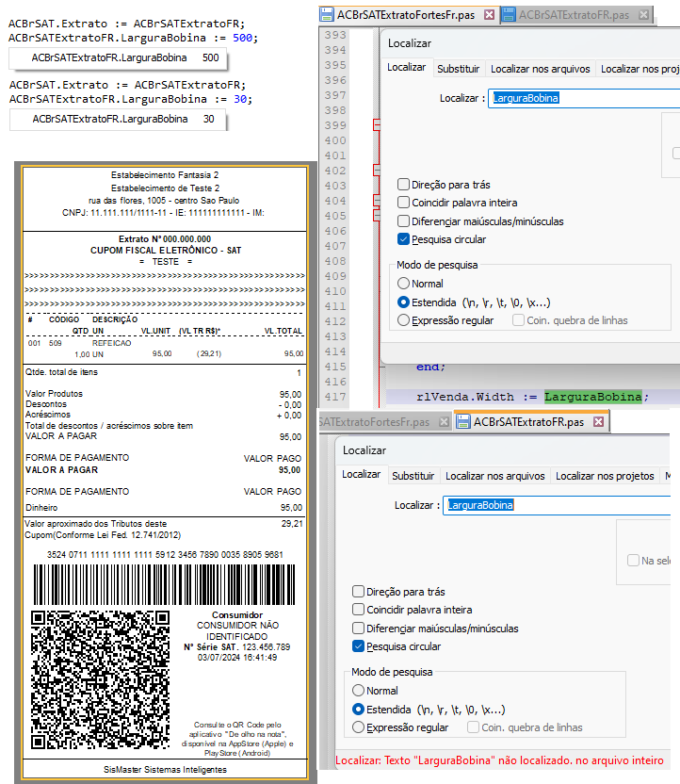Enable Direção para trás in lower find dialog
The image size is (680, 784).
[x=358, y=592]
